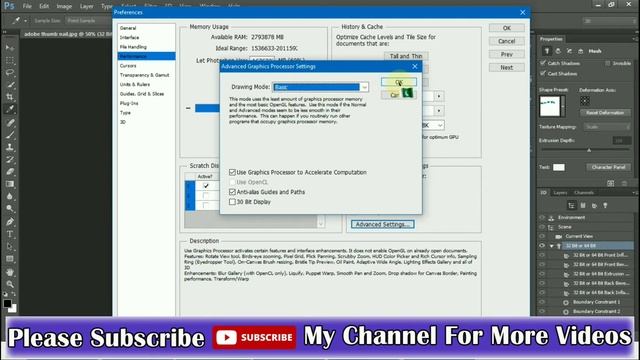Screen dimensions: 640x360
Task: Click the Text color swatch in Properties
Action: click(559, 167)
